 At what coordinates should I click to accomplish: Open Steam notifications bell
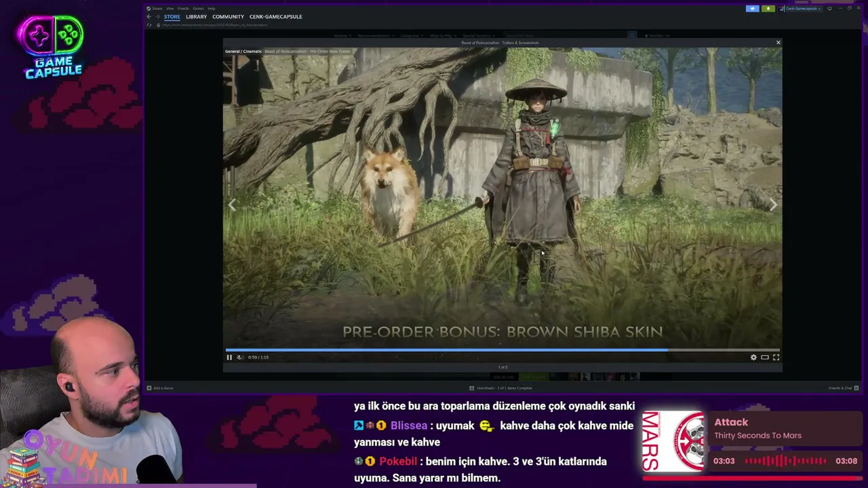(768, 8)
